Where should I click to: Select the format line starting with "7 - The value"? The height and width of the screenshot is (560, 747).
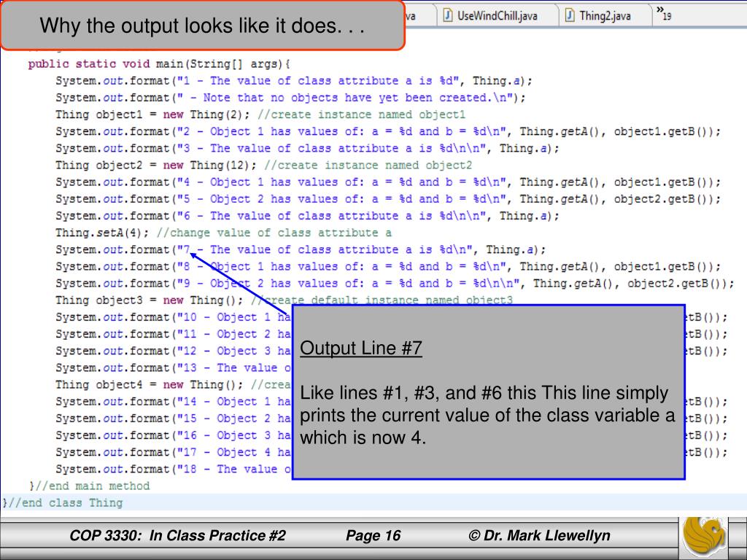pyautogui.click(x=300, y=250)
